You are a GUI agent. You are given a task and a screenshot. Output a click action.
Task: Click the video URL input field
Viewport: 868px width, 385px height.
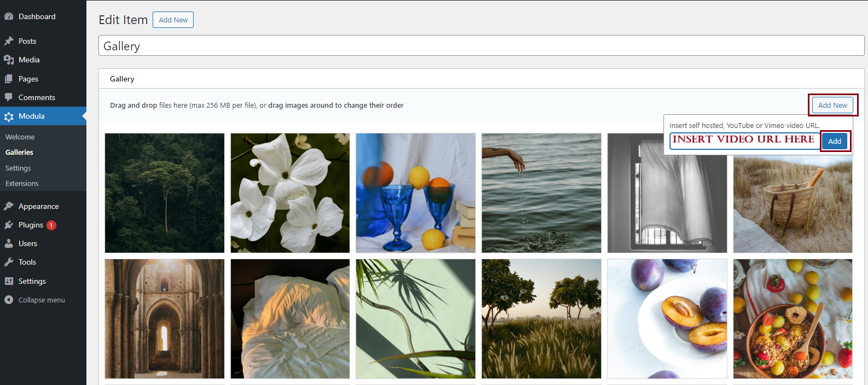744,141
